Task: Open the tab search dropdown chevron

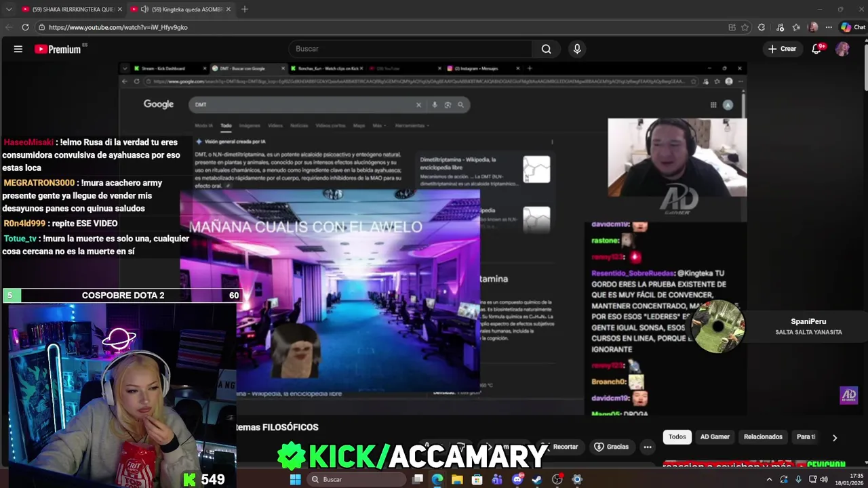Action: 7,9
